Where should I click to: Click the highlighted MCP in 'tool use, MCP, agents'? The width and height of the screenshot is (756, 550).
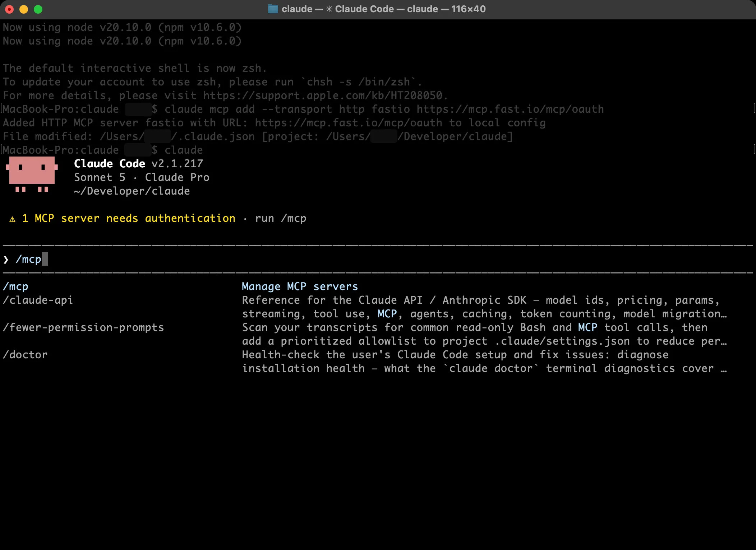coord(387,314)
